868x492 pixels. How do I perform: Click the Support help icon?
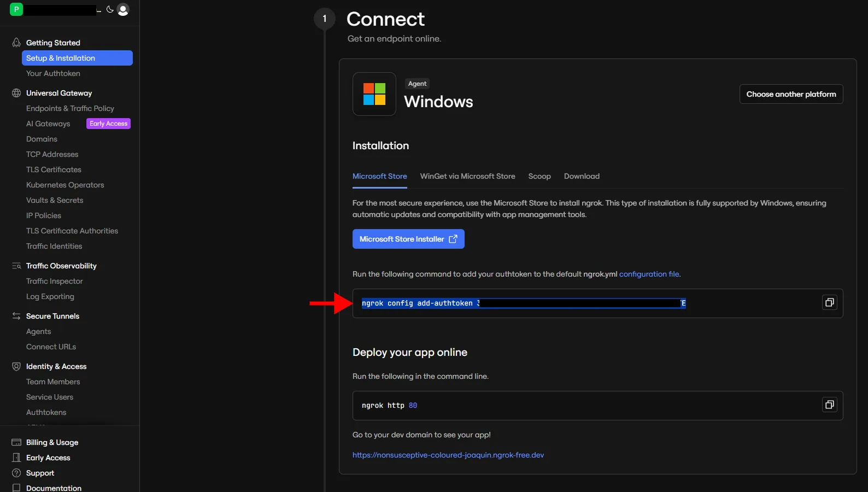pos(16,473)
